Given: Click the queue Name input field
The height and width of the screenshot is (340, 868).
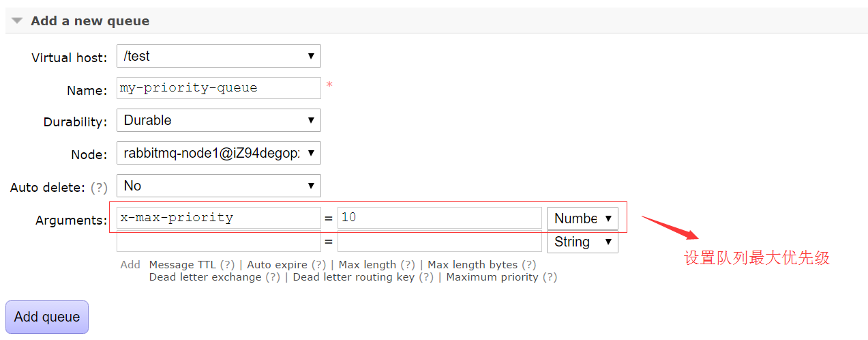Looking at the screenshot, I should tap(218, 88).
